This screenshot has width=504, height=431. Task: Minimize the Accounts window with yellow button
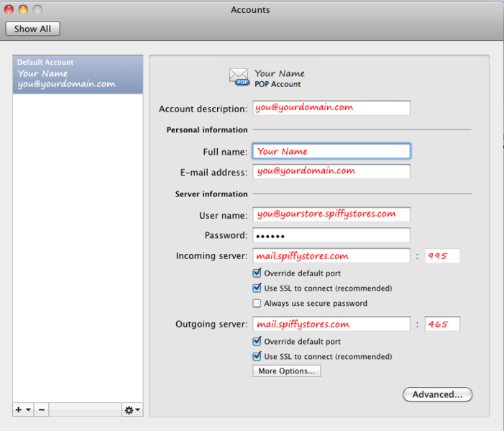(23, 9)
